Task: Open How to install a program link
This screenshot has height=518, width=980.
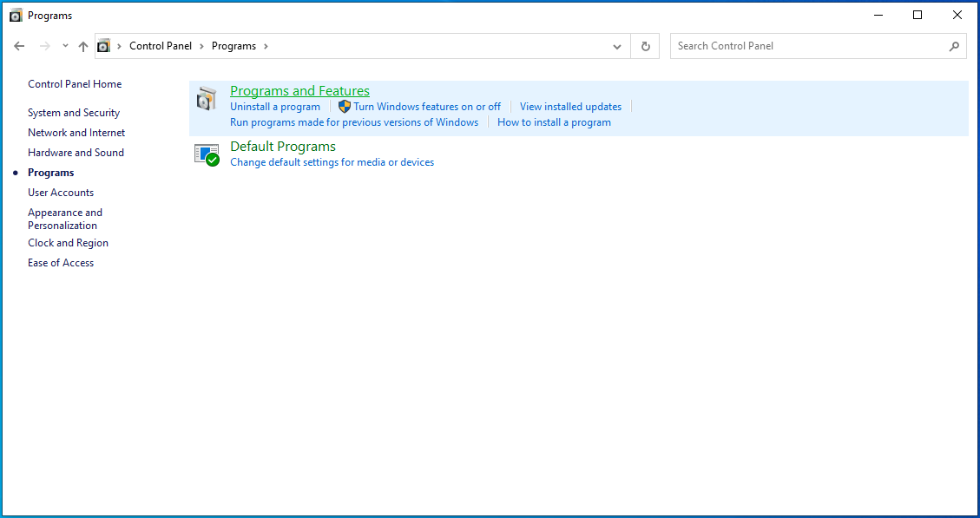Action: coord(554,122)
